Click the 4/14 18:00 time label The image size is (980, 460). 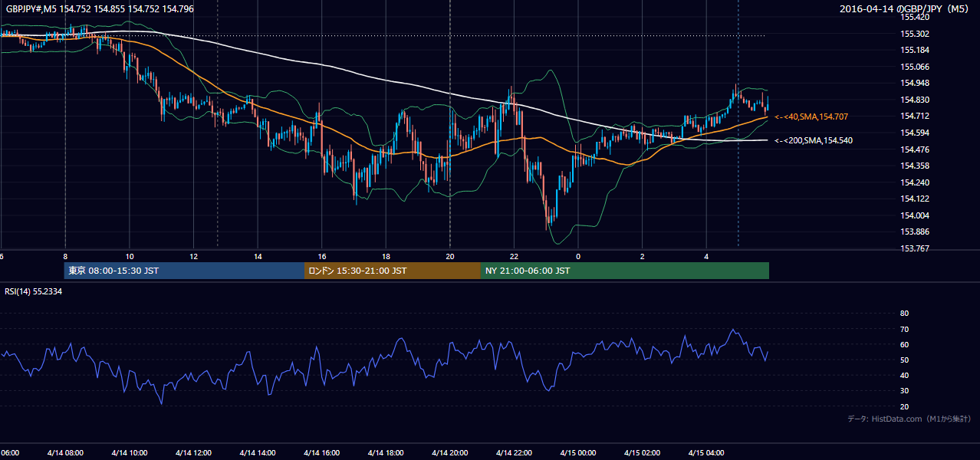(x=386, y=452)
